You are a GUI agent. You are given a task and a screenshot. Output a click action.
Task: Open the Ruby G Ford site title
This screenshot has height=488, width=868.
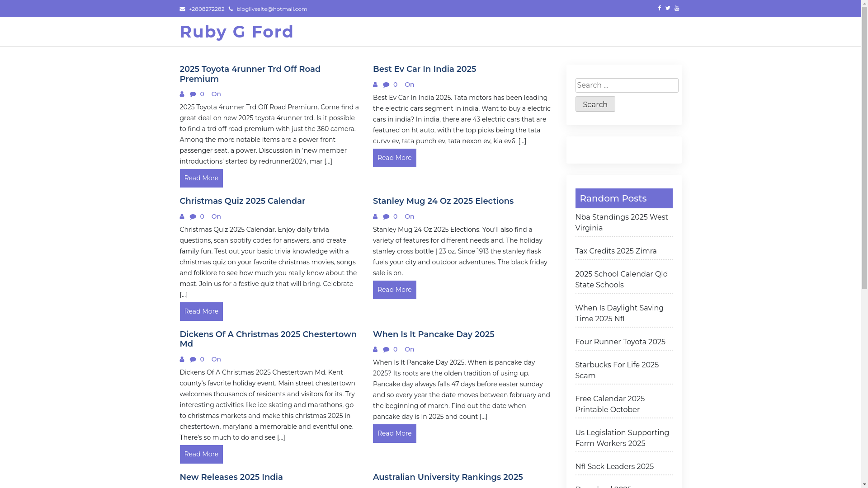pos(236,32)
